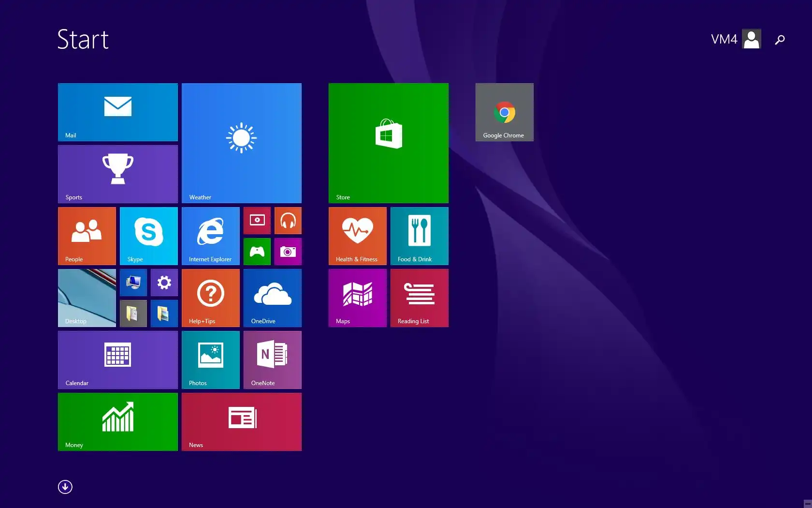Launch the Food & Drink tile
The width and height of the screenshot is (812, 508).
pyautogui.click(x=420, y=236)
